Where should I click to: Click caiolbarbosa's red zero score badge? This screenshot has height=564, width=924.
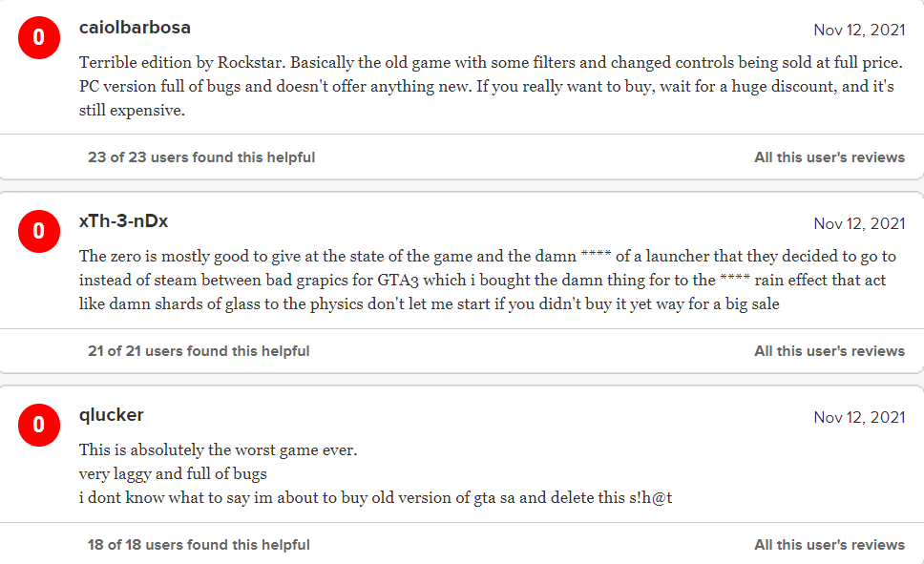[x=39, y=38]
